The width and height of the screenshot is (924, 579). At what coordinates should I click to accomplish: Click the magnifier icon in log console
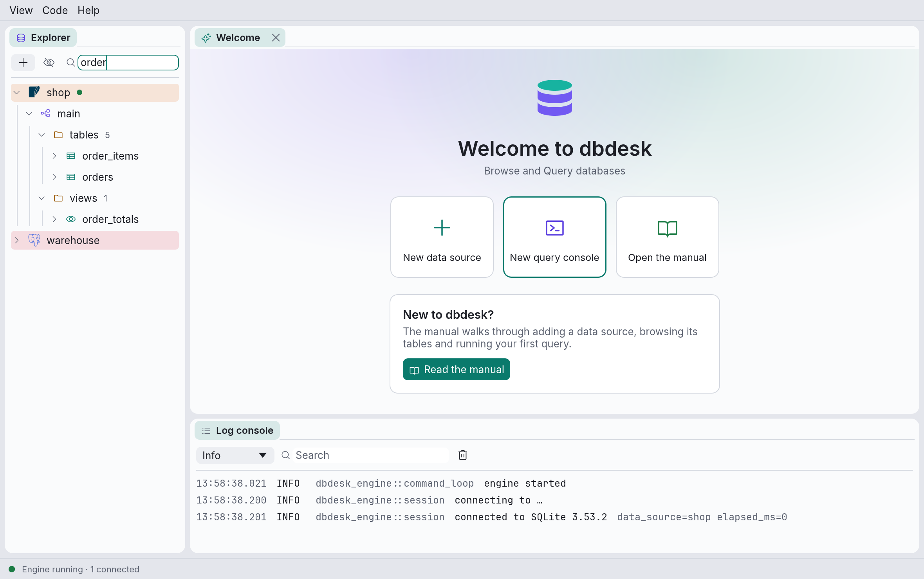pos(286,455)
